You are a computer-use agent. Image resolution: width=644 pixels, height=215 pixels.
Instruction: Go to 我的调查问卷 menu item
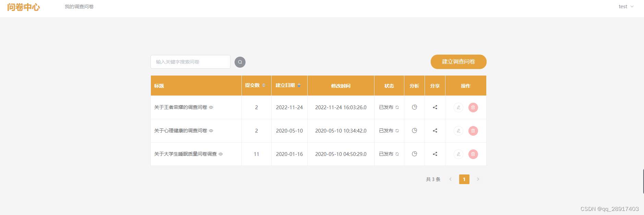pos(79,7)
